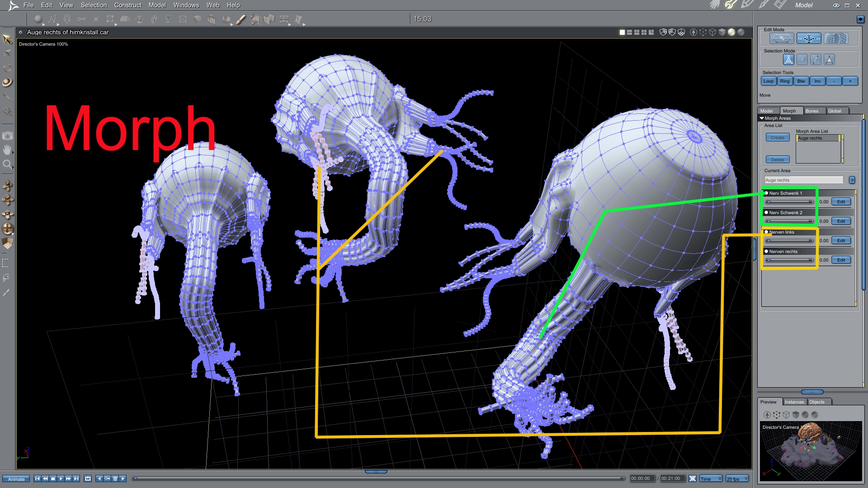Choose the marquee selection tool
Viewport: 868px width, 488px height.
6,263
